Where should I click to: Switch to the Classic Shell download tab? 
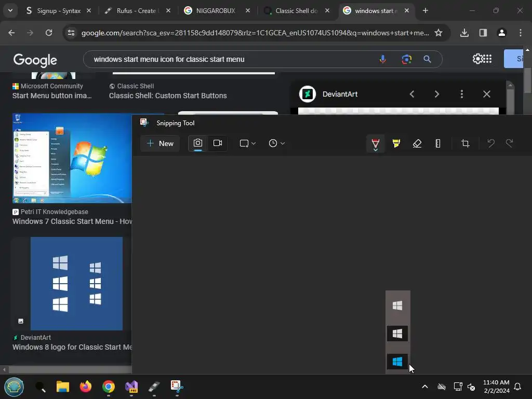[x=296, y=11]
